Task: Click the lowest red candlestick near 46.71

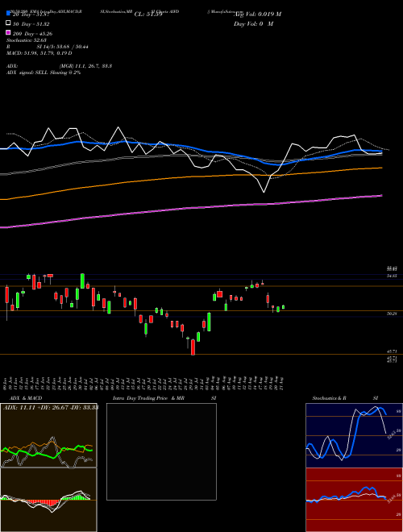Action: pos(193,347)
